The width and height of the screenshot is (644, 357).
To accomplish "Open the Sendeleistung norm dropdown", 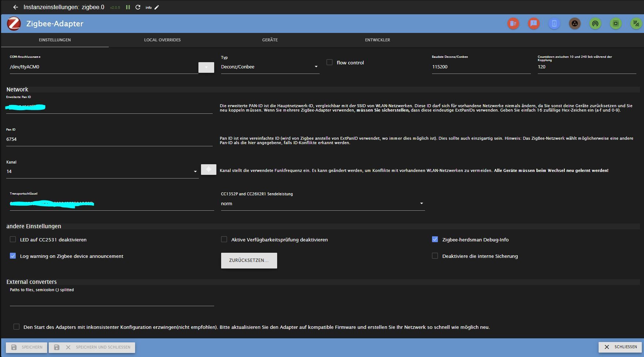I will 323,204.
